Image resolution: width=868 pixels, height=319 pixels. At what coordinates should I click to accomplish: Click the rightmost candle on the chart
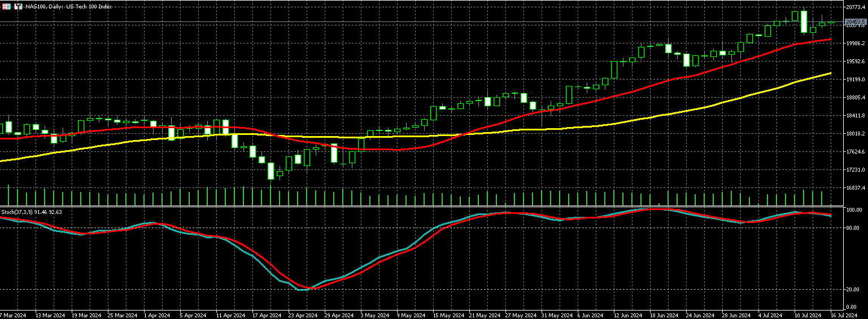point(831,23)
